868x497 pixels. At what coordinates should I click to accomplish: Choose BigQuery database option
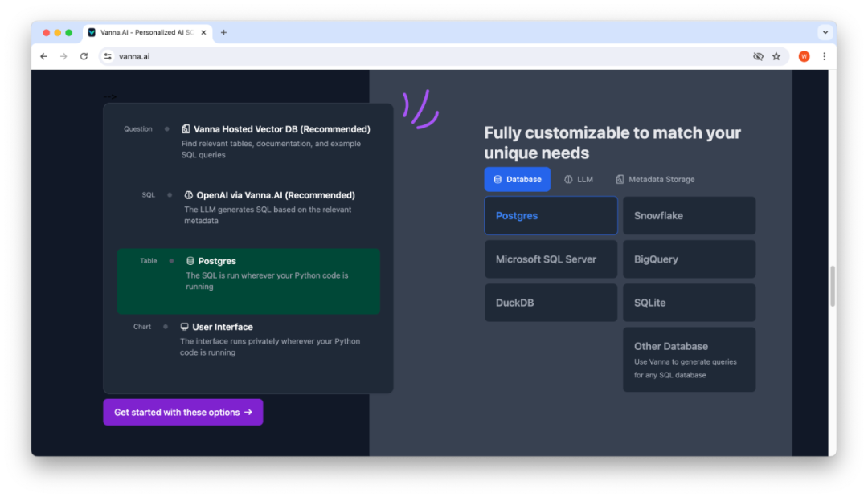pos(690,259)
